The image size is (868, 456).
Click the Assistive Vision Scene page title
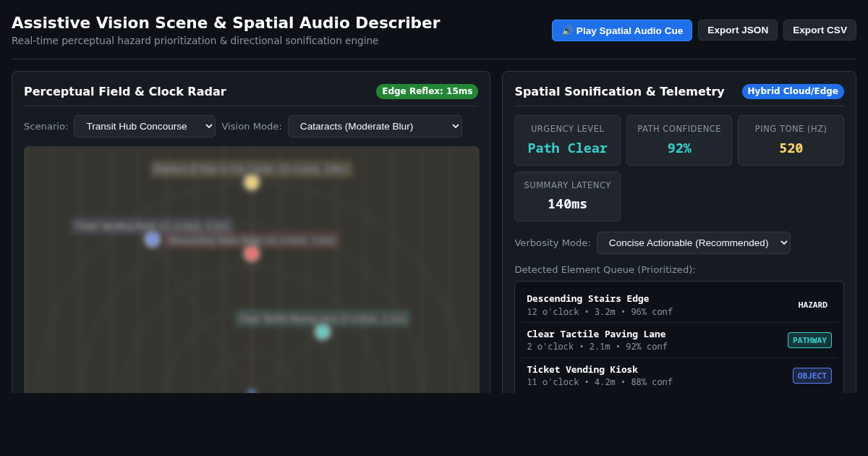click(226, 22)
